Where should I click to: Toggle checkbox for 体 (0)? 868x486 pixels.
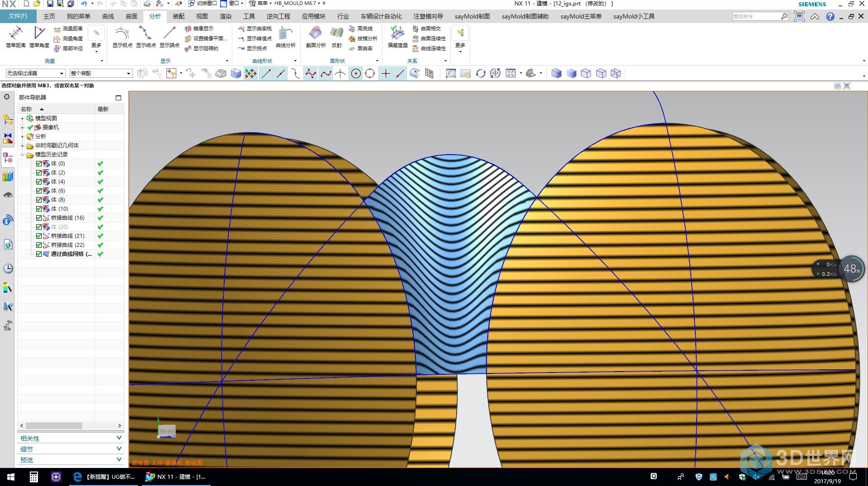point(39,164)
